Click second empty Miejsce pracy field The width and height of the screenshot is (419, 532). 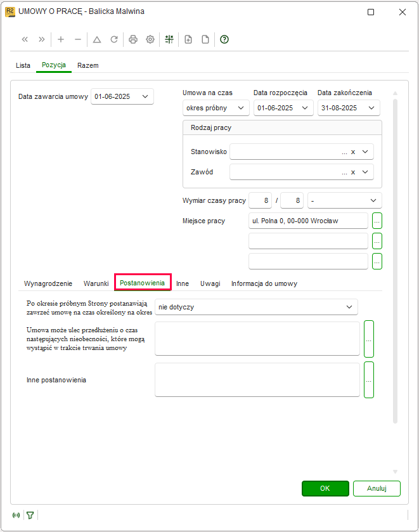pyautogui.click(x=309, y=241)
